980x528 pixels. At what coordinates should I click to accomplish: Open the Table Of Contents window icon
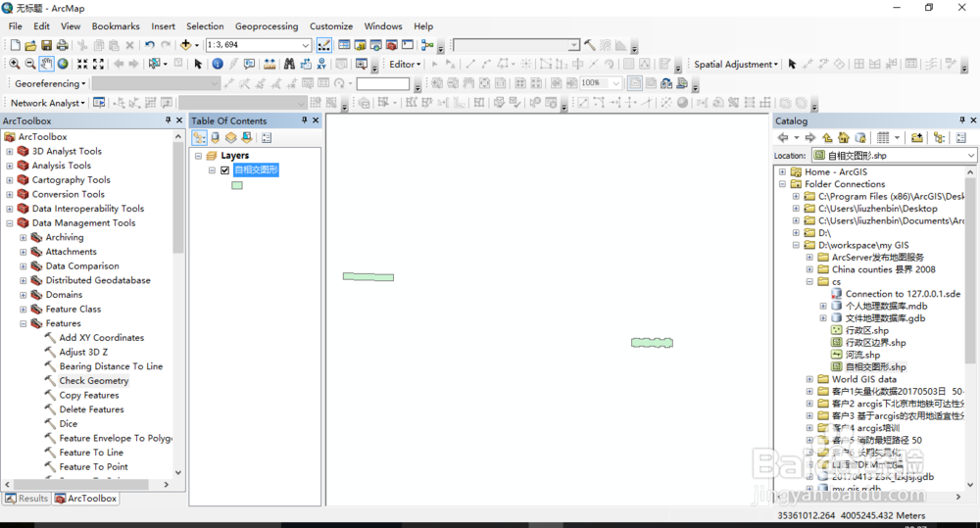(344, 45)
